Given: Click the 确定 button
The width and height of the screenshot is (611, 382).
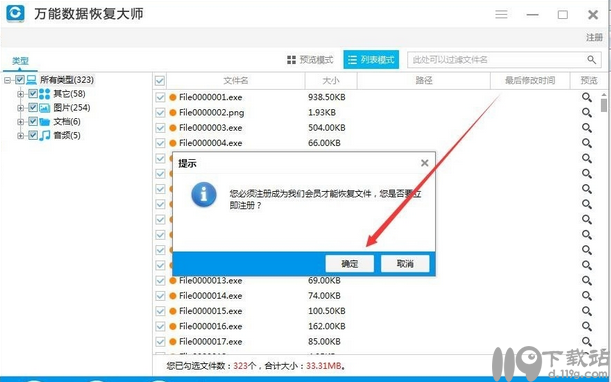Looking at the screenshot, I should [x=350, y=264].
